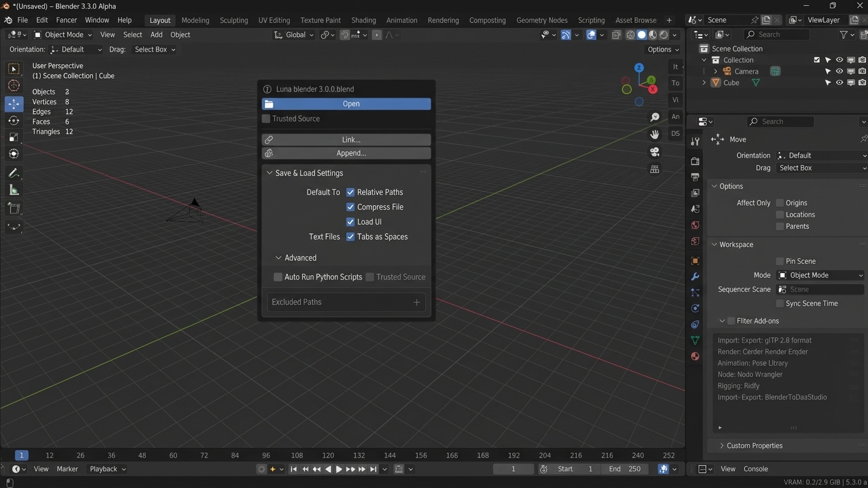
Task: Click the Append... button
Action: tap(346, 153)
